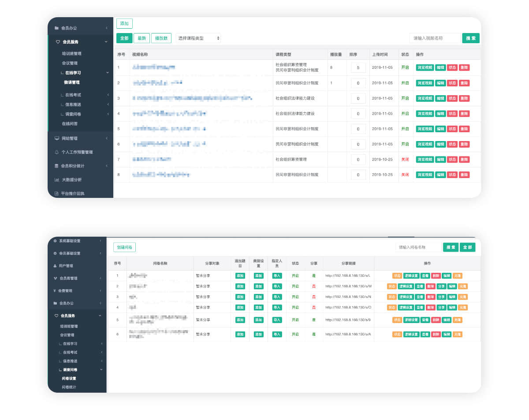Click the 请输入视频名称 search field
Image resolution: width=529 pixels, height=420 pixels.
(435, 38)
